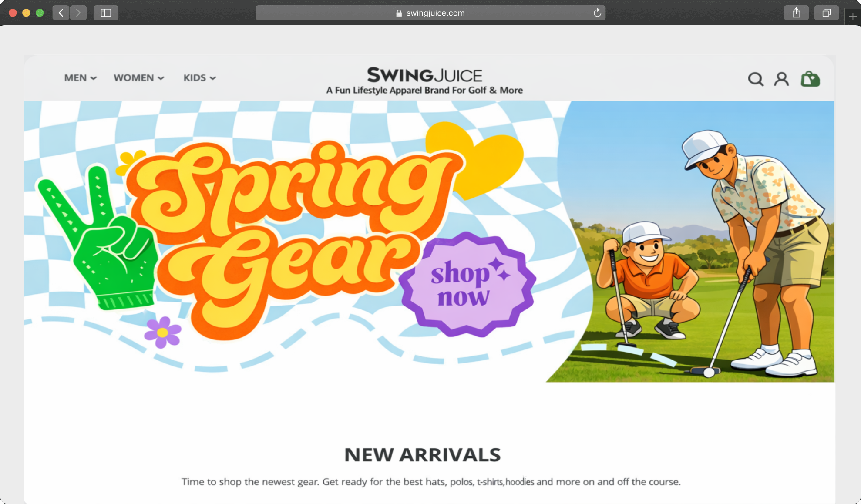The width and height of the screenshot is (861, 504).
Task: Open the green shopping bag cart
Action: click(810, 79)
